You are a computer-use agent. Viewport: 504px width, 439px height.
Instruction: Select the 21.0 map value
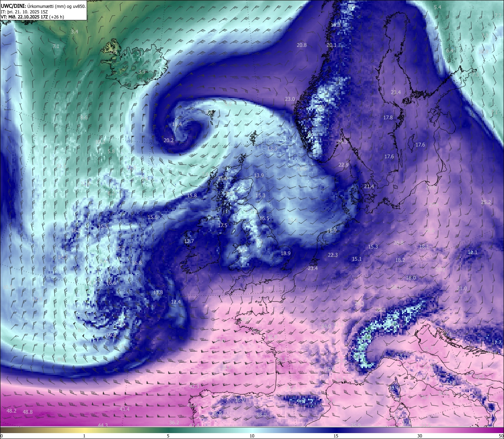pyautogui.click(x=462, y=288)
